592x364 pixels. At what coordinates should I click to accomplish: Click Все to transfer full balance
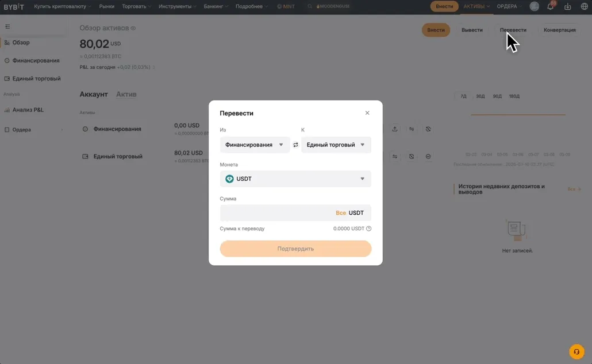(x=341, y=213)
